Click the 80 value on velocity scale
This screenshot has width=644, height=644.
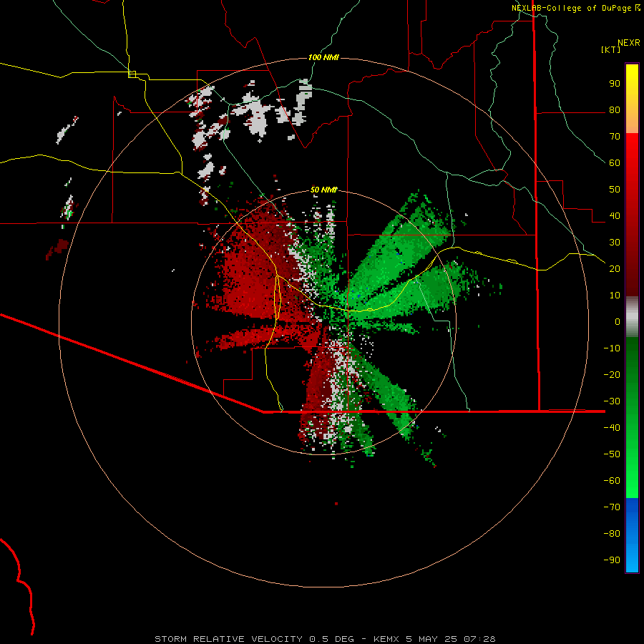(615, 110)
